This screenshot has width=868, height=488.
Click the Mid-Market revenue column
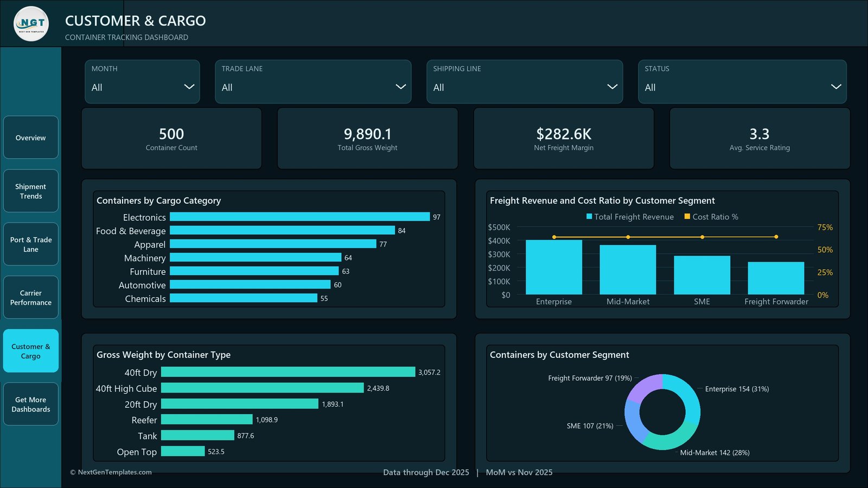click(628, 270)
